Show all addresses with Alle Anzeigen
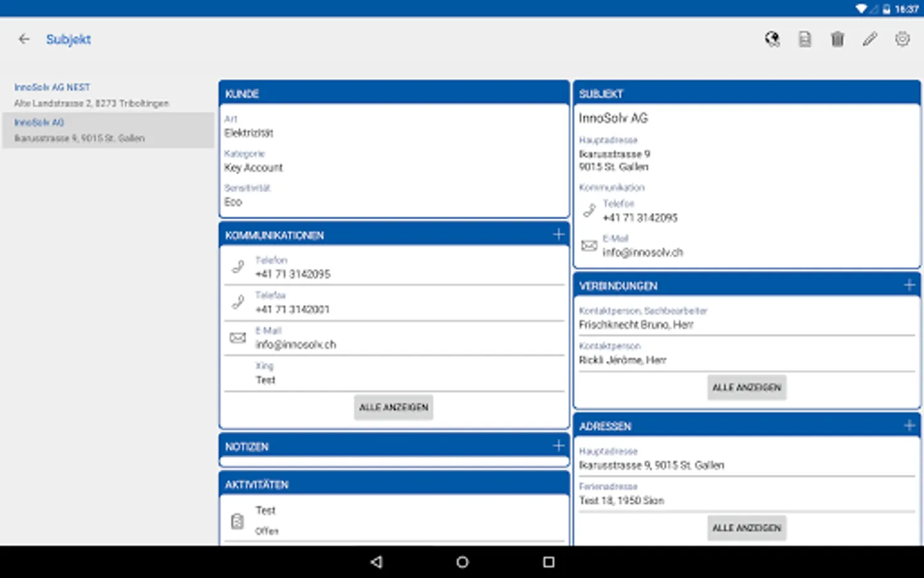The height and width of the screenshot is (578, 924). (x=746, y=528)
